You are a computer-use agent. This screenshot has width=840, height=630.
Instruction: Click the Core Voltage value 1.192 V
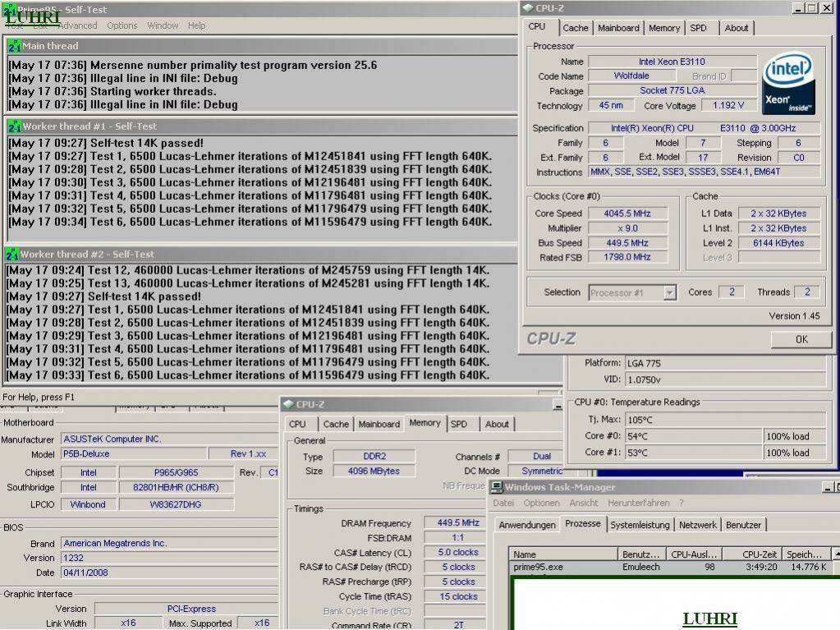tap(728, 105)
